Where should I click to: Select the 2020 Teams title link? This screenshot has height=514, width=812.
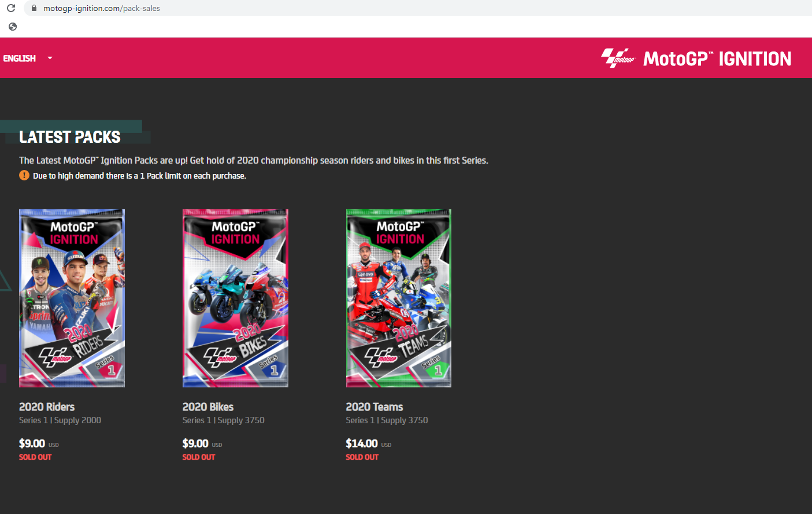click(375, 407)
